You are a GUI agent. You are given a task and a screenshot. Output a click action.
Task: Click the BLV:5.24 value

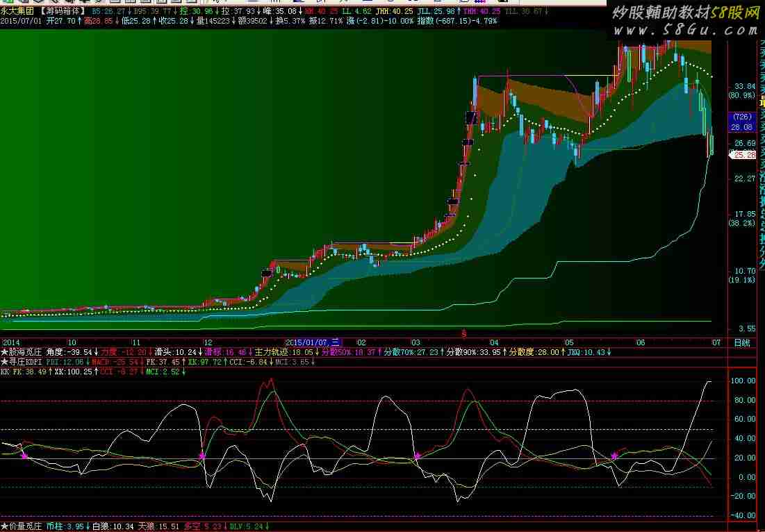click(247, 526)
